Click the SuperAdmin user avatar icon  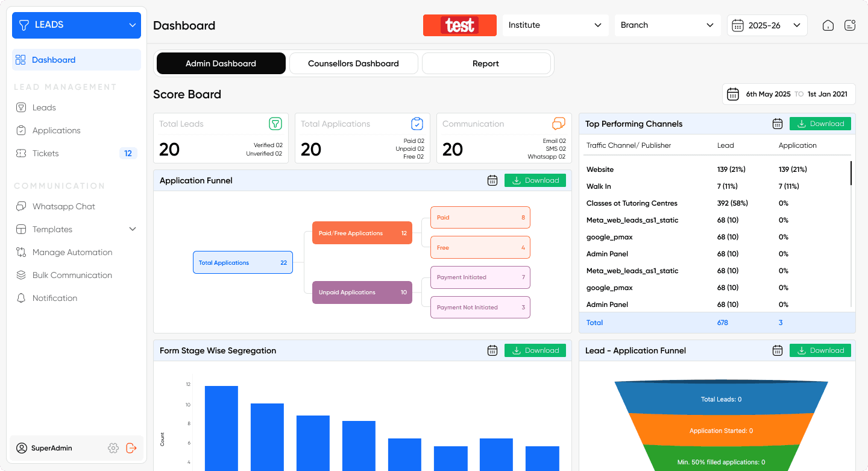tap(22, 448)
